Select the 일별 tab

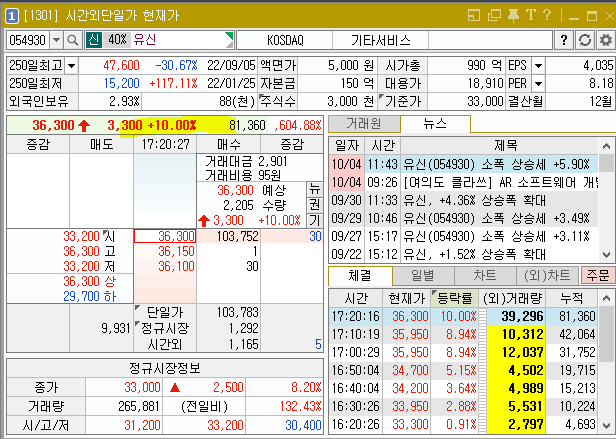click(x=423, y=275)
